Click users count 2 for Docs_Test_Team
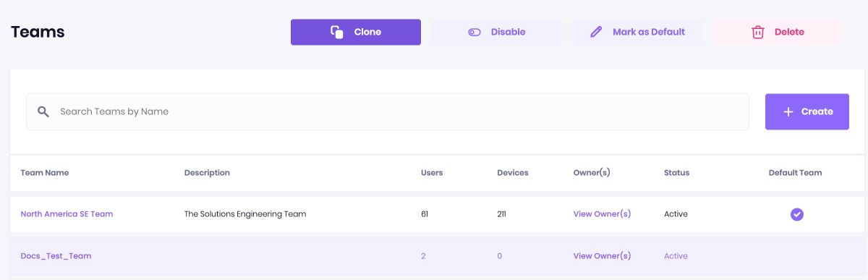This screenshot has height=280, width=868. [423, 256]
